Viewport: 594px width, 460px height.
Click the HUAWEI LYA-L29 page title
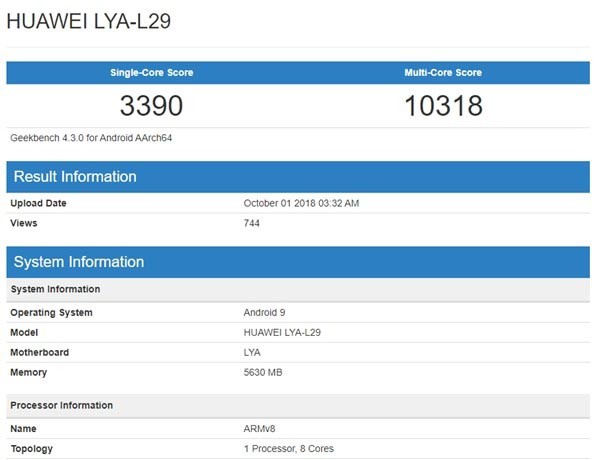point(89,21)
